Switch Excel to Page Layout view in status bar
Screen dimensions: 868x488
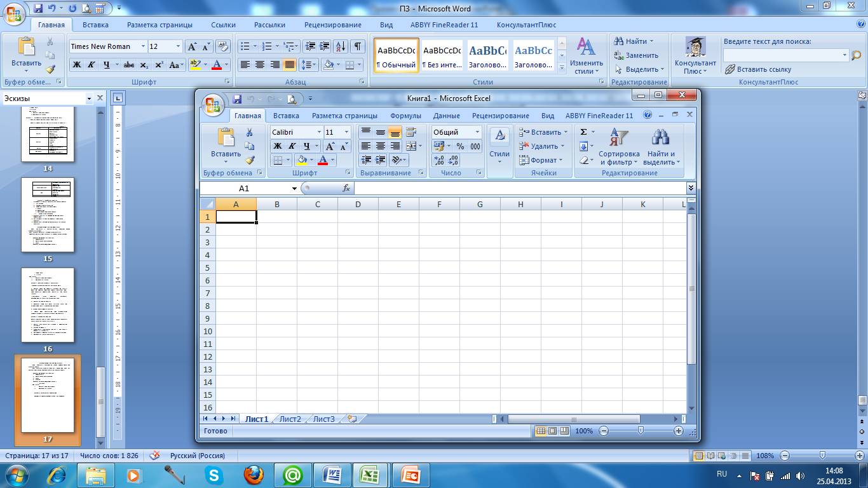(x=552, y=431)
